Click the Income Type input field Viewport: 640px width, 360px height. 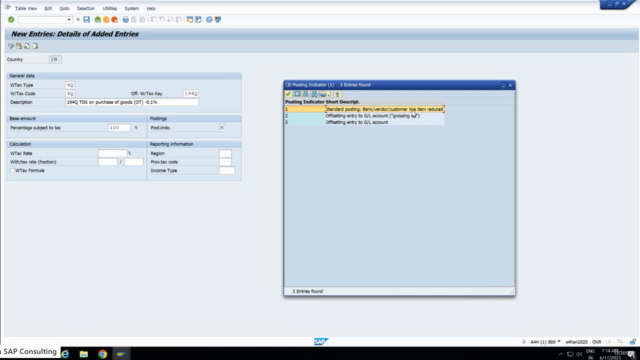click(x=227, y=171)
